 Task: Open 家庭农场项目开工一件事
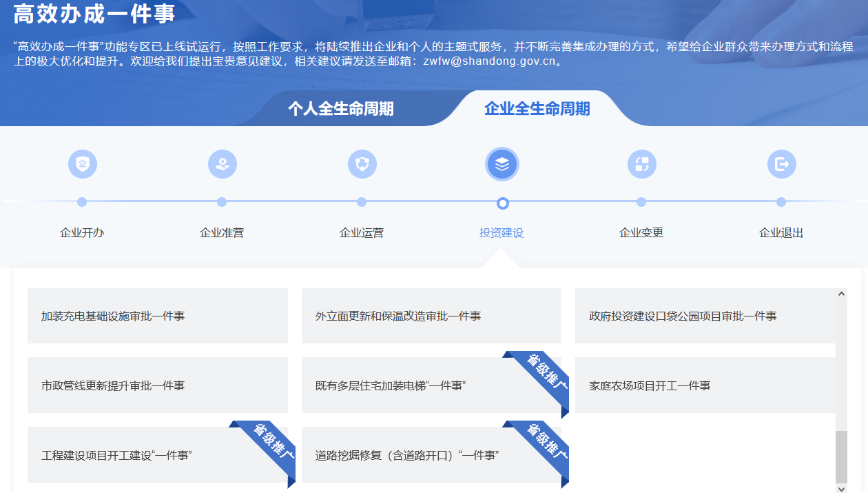pyautogui.click(x=705, y=385)
